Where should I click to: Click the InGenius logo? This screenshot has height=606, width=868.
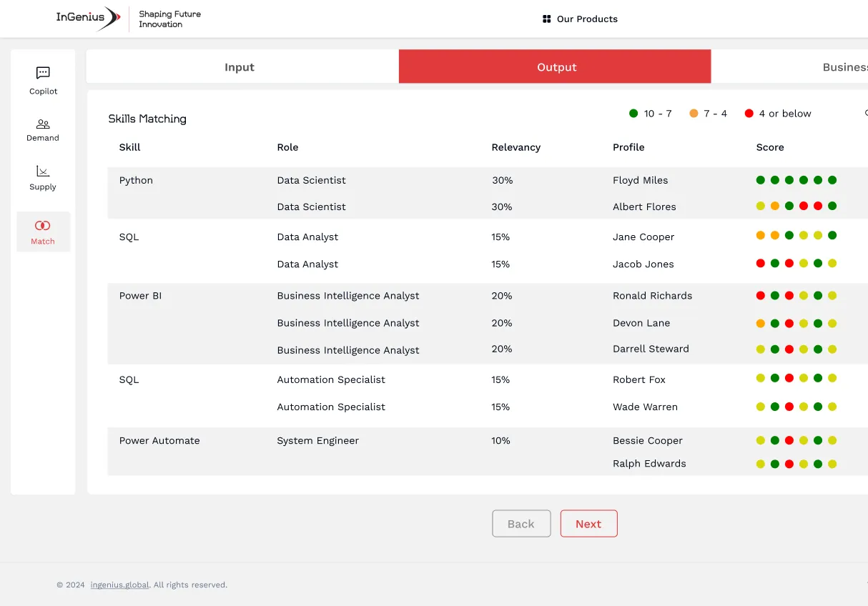(x=87, y=19)
